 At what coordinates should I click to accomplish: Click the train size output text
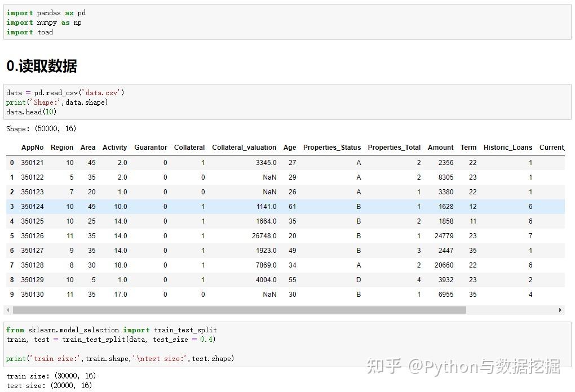(x=51, y=376)
